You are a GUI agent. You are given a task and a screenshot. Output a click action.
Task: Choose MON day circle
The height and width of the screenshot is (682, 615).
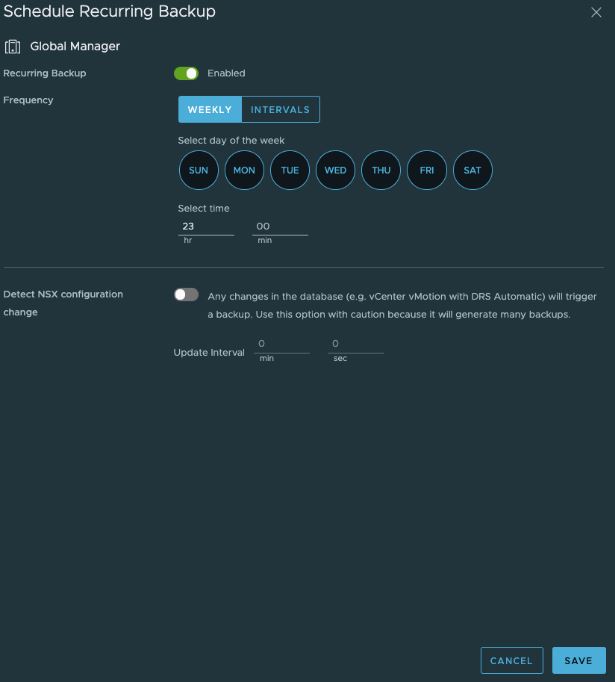pos(244,170)
